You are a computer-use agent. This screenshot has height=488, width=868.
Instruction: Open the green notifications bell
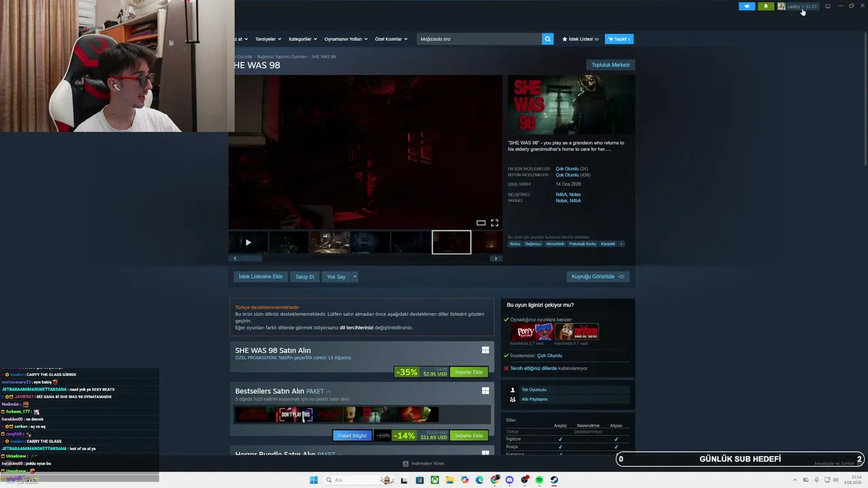click(766, 6)
